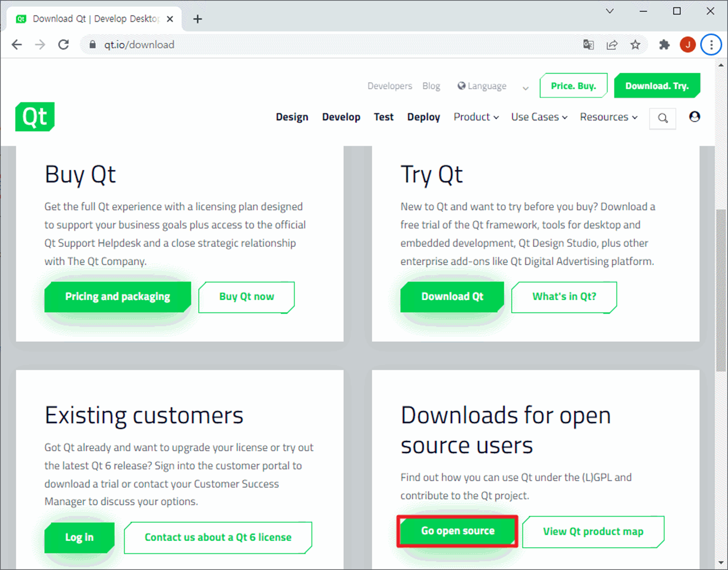Open a new browser tab
Screen dimensions: 728x570
click(198, 19)
